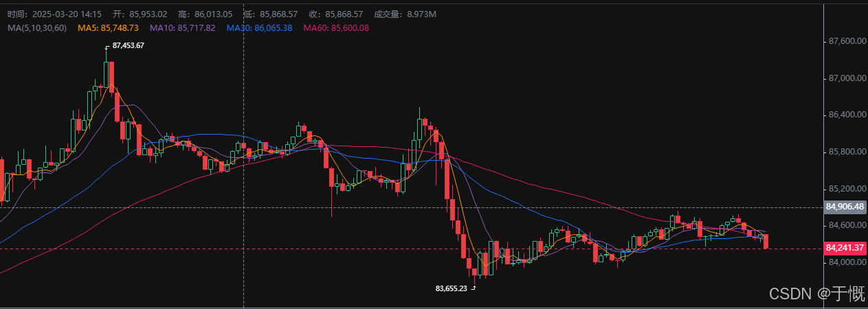Click the 84,600.00 price axis label
868x309 pixels.
tap(847, 225)
